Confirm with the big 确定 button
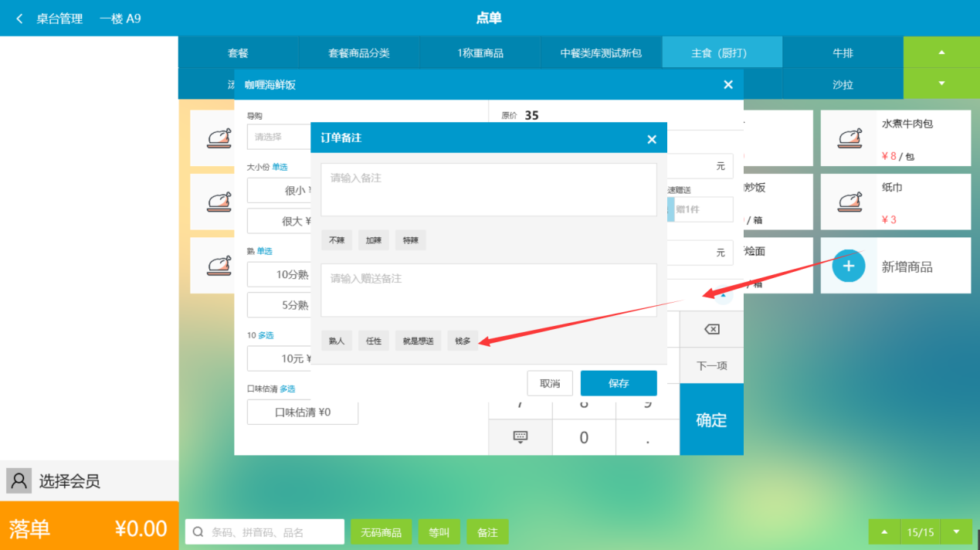The width and height of the screenshot is (980, 550). coord(711,419)
